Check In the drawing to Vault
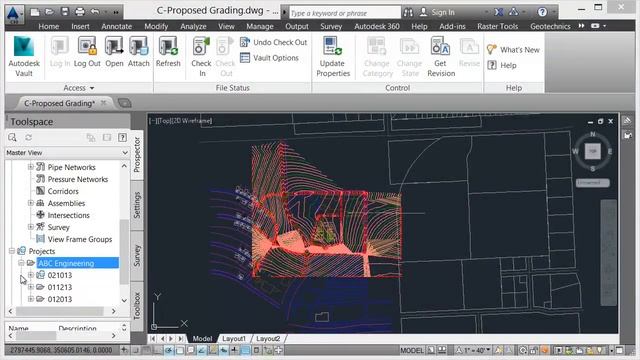The image size is (640, 360). pos(201,56)
